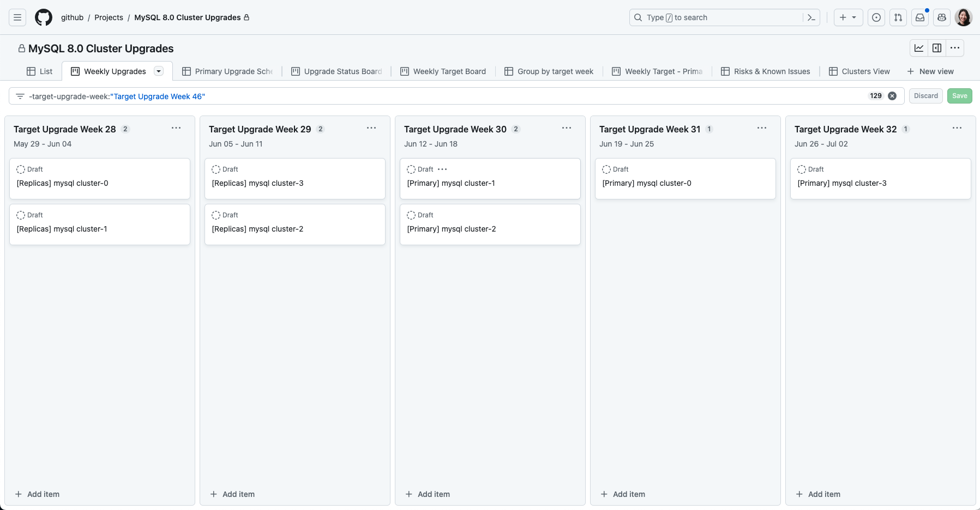
Task: Open the Weekly Target Board tab
Action: (x=443, y=71)
